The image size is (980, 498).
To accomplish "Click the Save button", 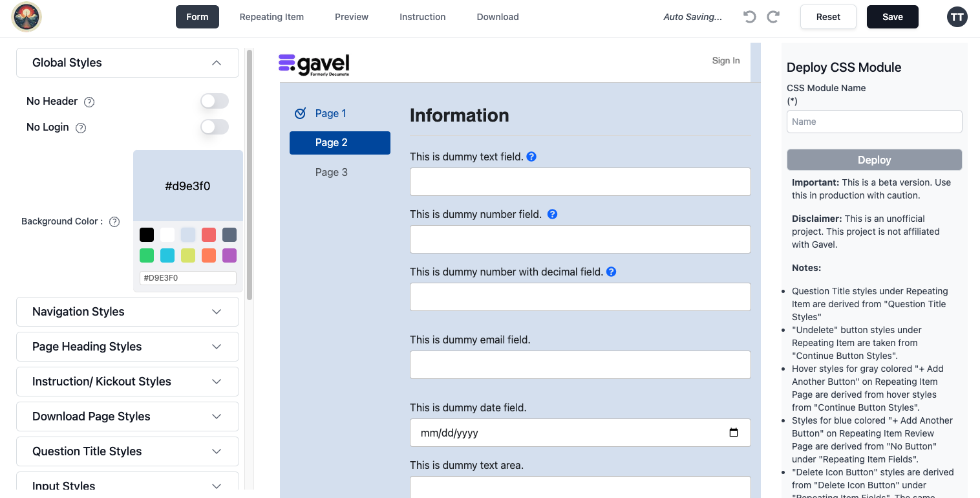I will point(893,17).
